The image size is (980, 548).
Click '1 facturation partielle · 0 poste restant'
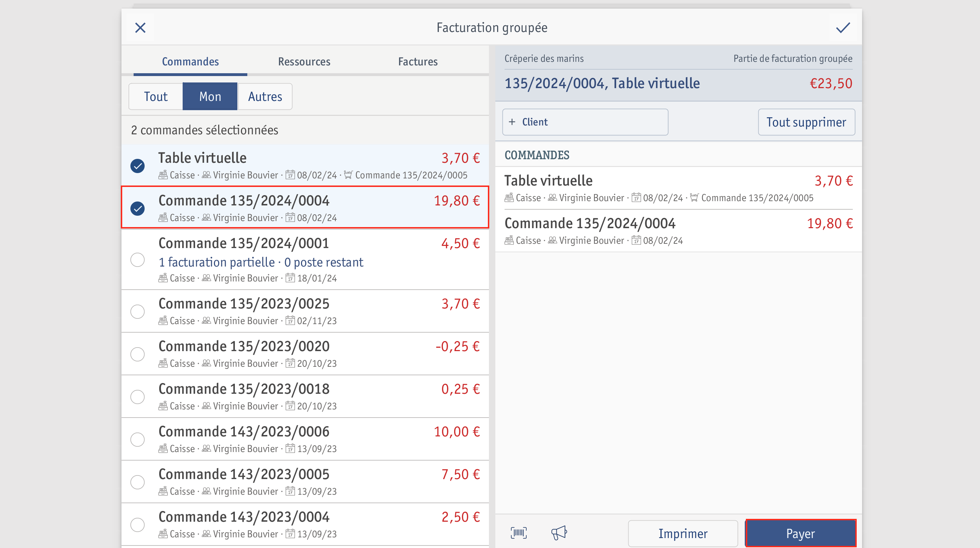(x=260, y=262)
